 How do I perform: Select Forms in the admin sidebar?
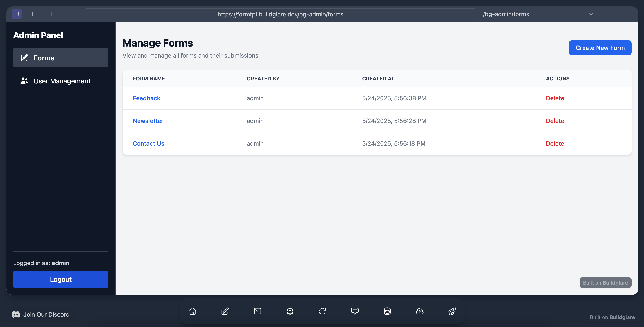(x=61, y=58)
